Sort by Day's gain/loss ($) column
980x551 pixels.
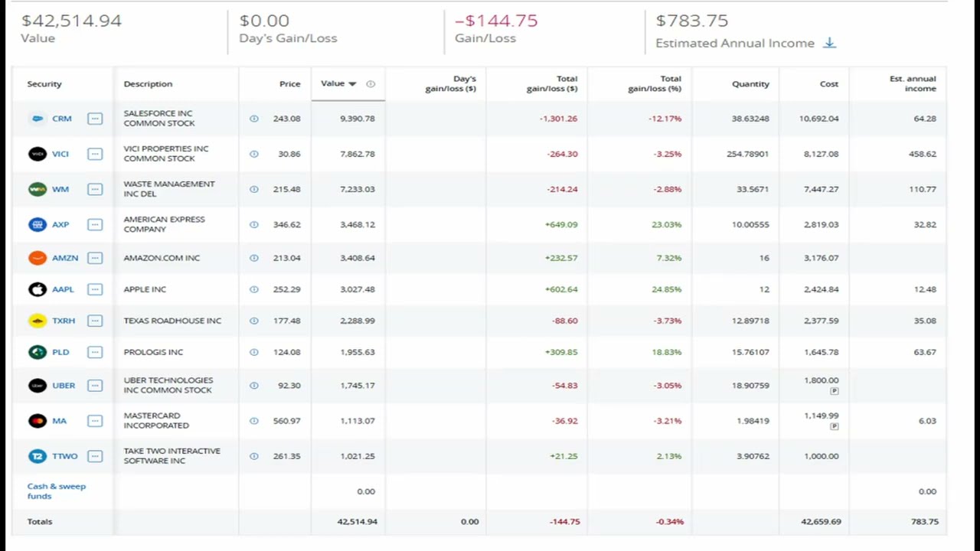click(451, 83)
